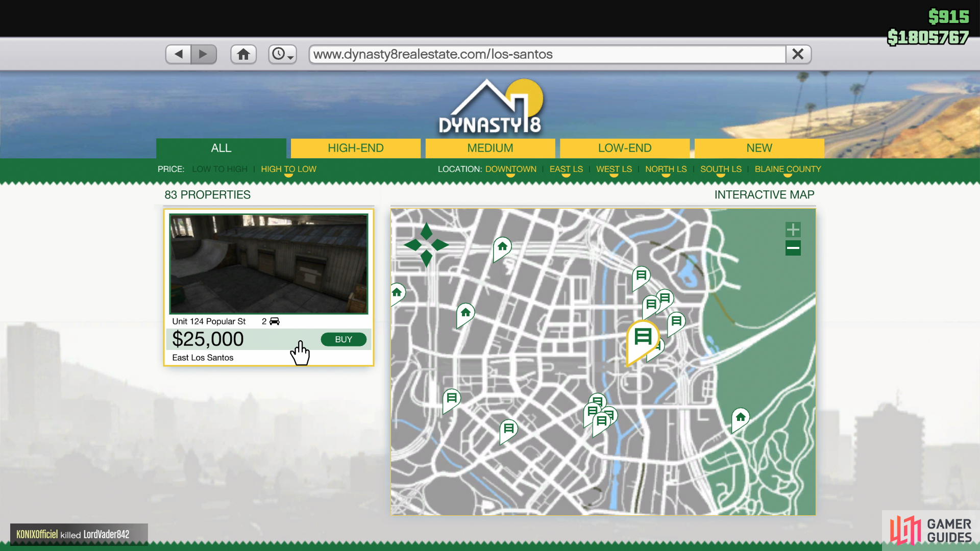Zoom in the interactive map
The height and width of the screenshot is (551, 980).
(793, 230)
